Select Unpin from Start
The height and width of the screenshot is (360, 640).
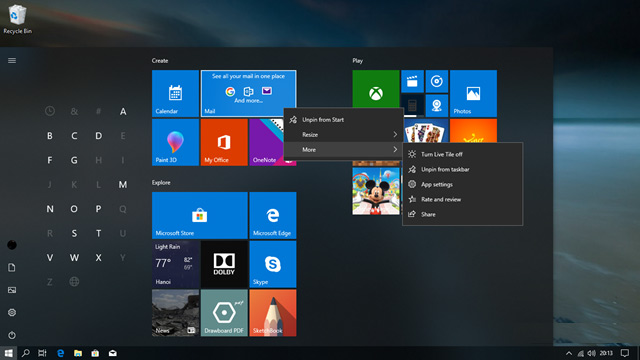click(344, 120)
